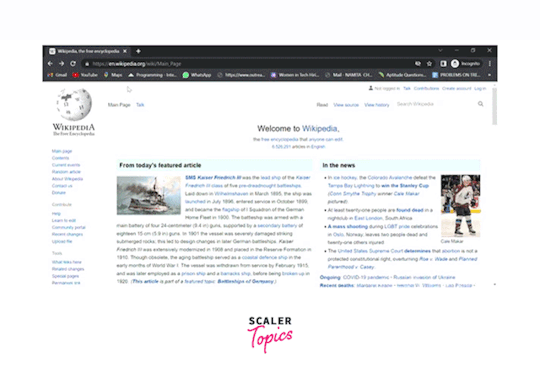Open the Mail - NAMITA bookmark
The image size is (540, 384).
coord(349,75)
